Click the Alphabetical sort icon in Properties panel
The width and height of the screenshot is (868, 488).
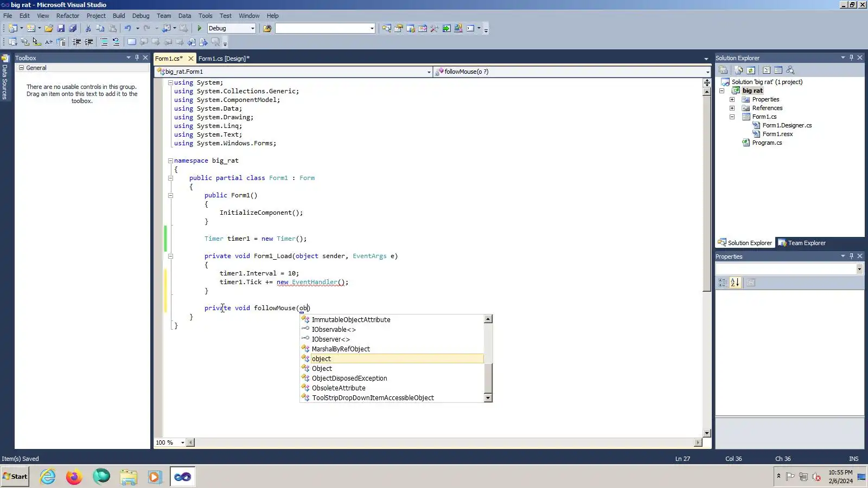tap(735, 282)
